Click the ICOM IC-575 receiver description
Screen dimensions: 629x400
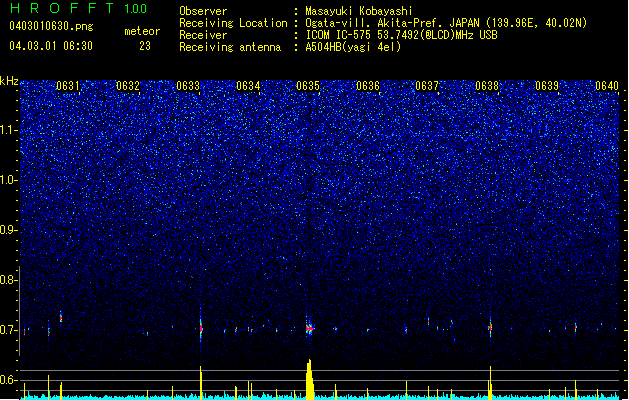[401, 35]
